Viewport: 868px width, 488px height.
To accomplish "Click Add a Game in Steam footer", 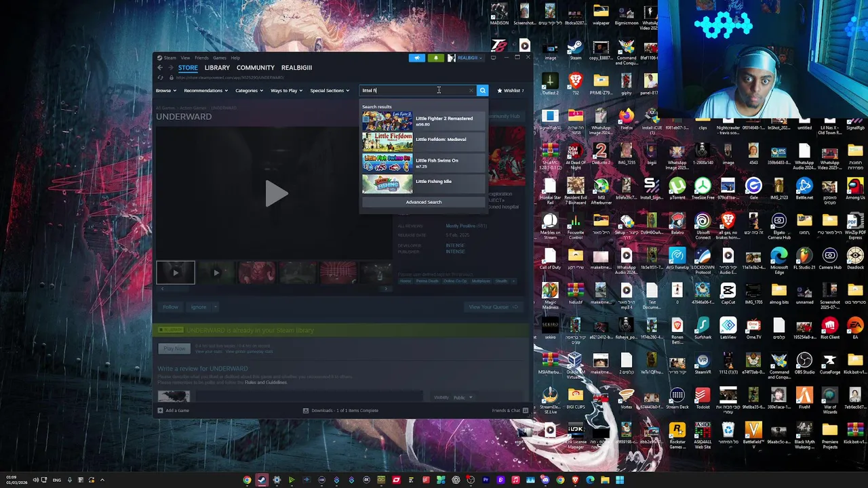I will [174, 410].
